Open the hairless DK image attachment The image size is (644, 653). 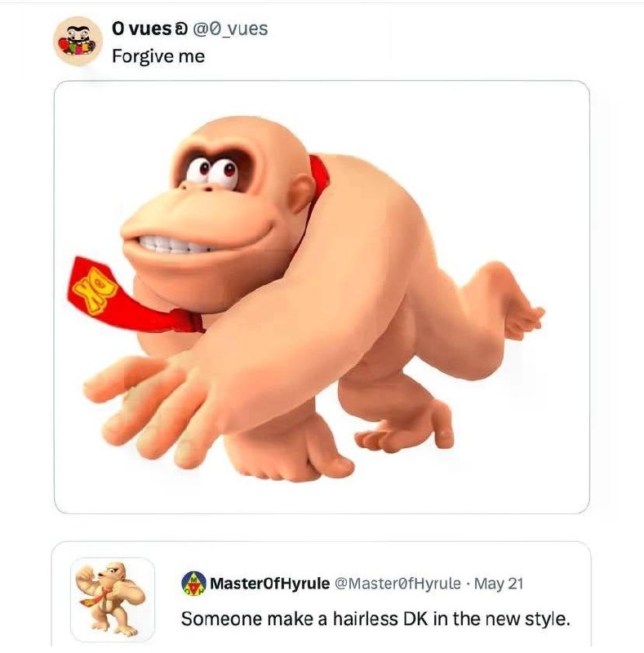click(x=322, y=297)
